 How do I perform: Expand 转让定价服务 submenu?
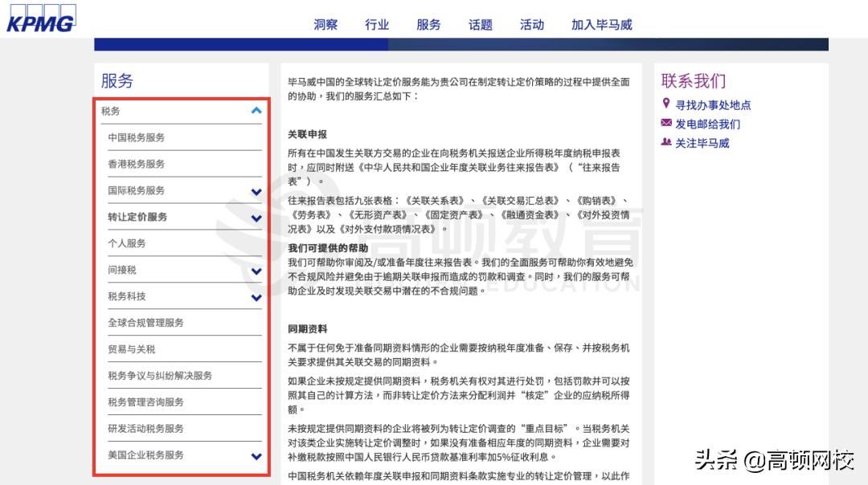pyautogui.click(x=256, y=217)
